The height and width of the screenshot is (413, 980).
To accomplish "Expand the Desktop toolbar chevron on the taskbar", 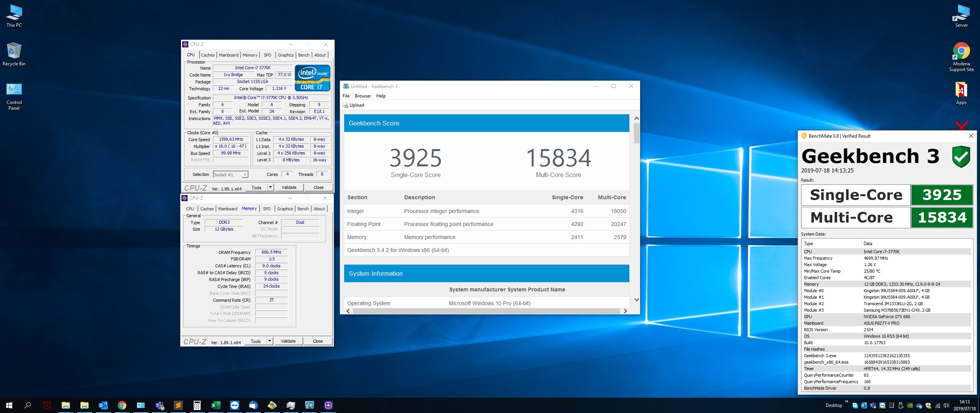I will pos(846,402).
